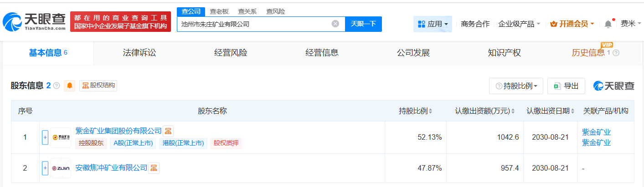Click help icon next to 历史信息 tab
The height and width of the screenshot is (187, 644).
click(x=616, y=53)
